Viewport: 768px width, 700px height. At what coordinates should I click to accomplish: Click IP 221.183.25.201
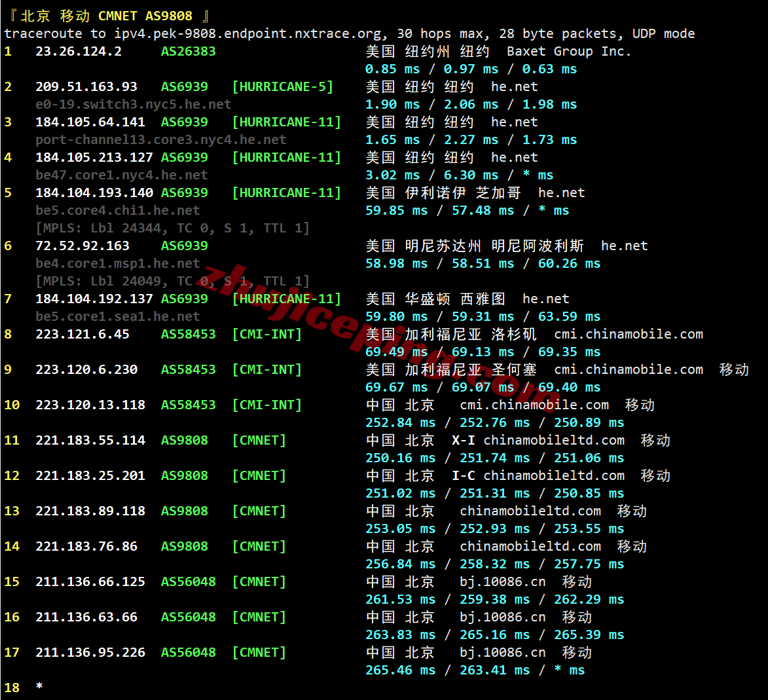click(x=90, y=475)
